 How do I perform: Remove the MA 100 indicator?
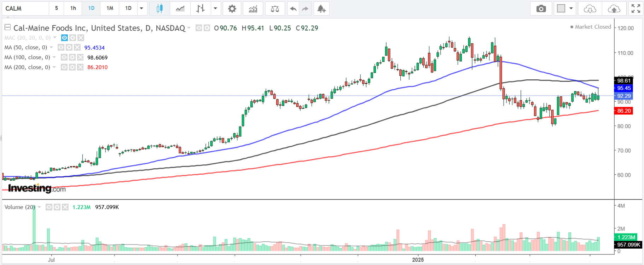click(80, 57)
